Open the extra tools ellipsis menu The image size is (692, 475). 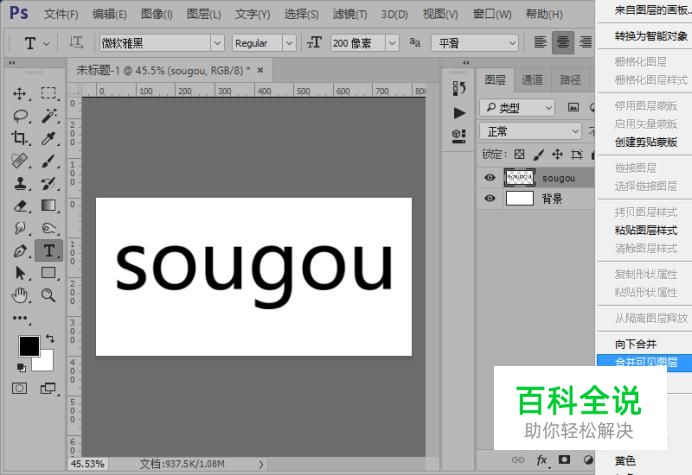tap(20, 318)
